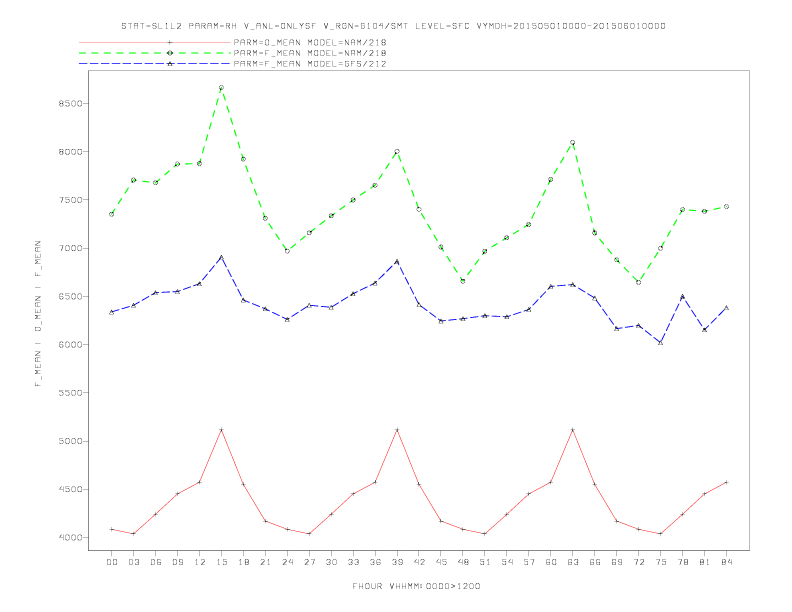Image resolution: width=792 pixels, height=612 pixels.
Task: Click x-axis tick label 24
Action: pyautogui.click(x=287, y=562)
